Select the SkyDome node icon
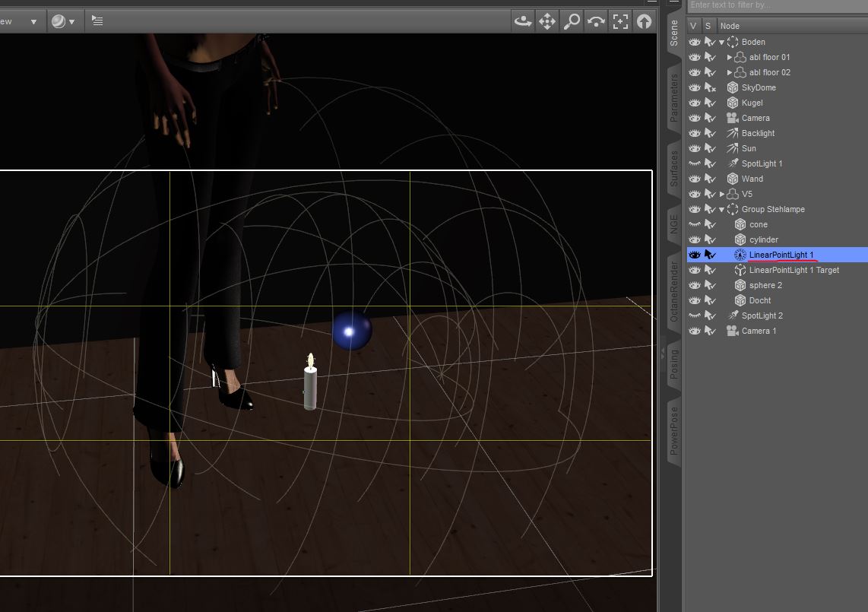The width and height of the screenshot is (868, 612). pyautogui.click(x=733, y=87)
